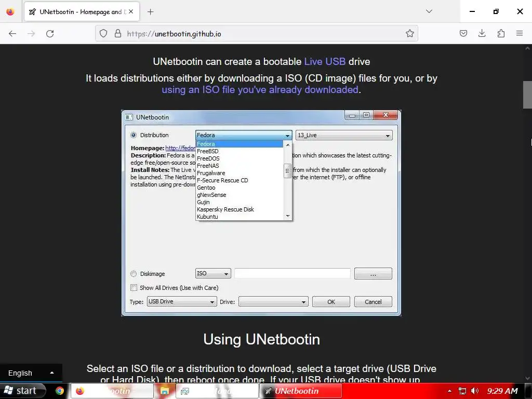Screen dimensions: 532x399
Task: Open the network tray icon
Action: pyautogui.click(x=462, y=391)
